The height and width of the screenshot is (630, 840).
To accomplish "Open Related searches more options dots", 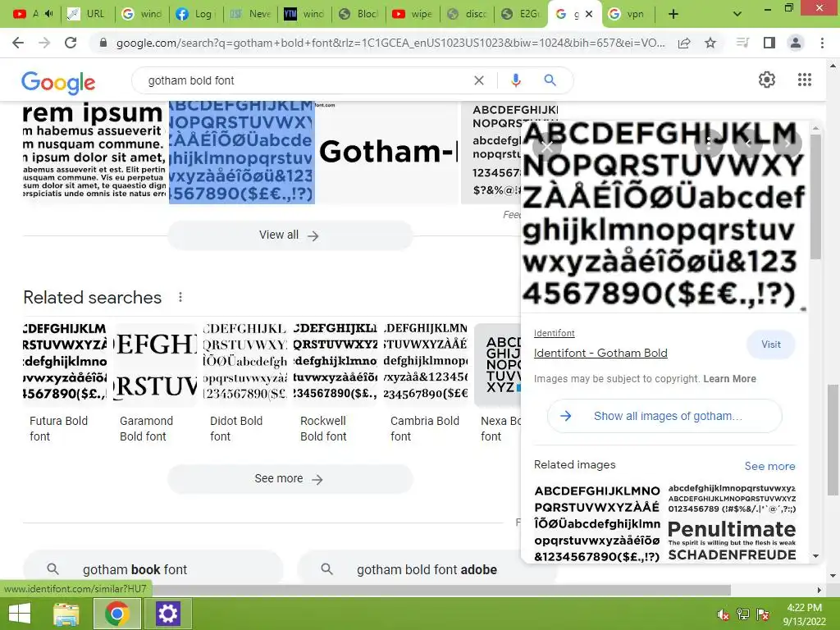I will coord(180,297).
